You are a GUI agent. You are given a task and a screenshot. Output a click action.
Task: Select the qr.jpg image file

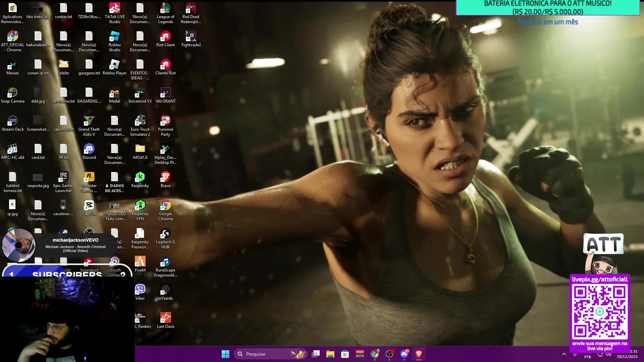click(13, 208)
